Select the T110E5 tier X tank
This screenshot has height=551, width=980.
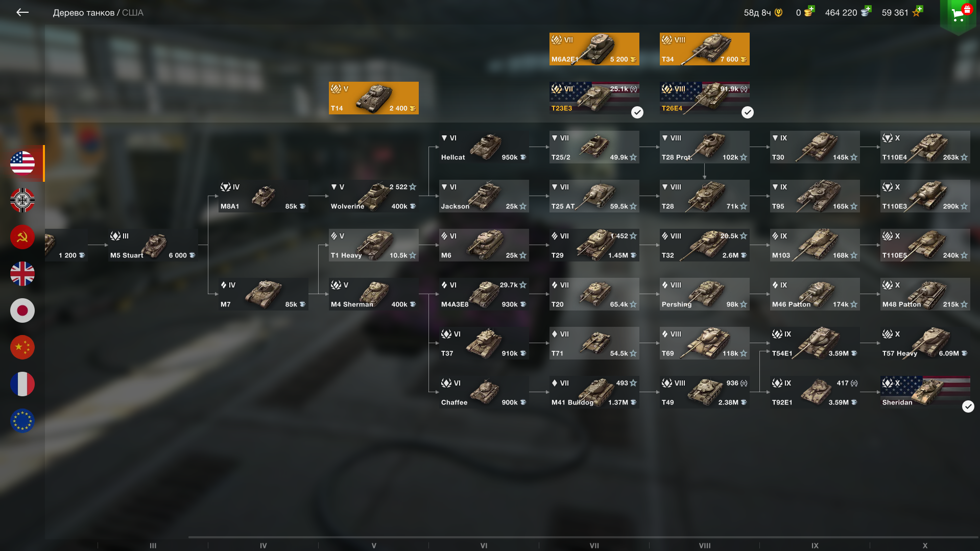(925, 245)
